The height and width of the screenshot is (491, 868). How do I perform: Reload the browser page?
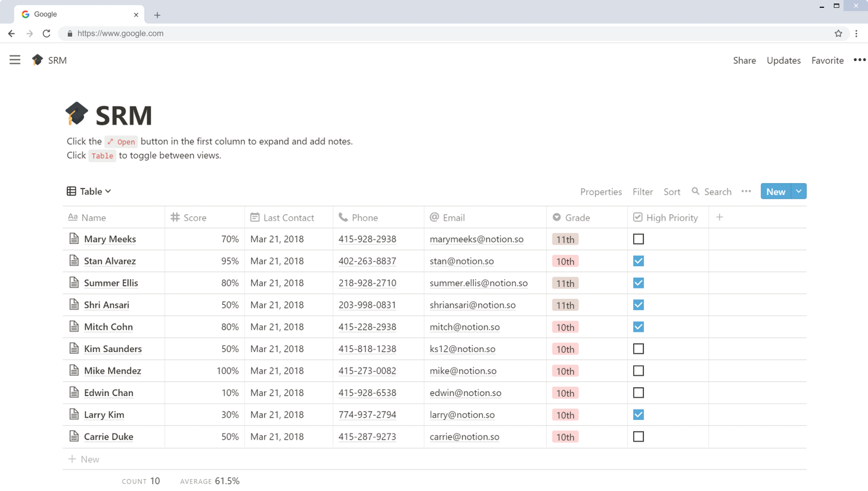coord(46,33)
